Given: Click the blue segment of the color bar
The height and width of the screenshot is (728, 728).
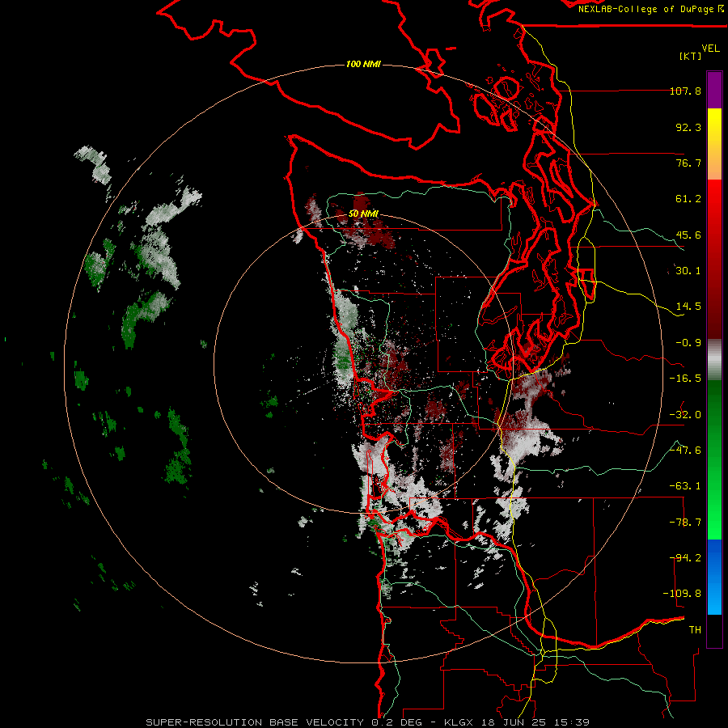Looking at the screenshot, I should tap(714, 577).
